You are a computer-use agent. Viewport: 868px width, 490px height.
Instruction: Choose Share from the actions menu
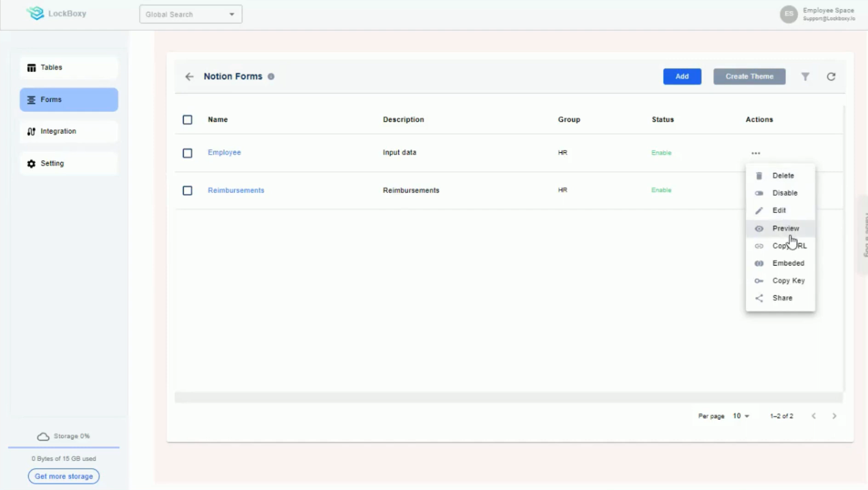(x=781, y=299)
